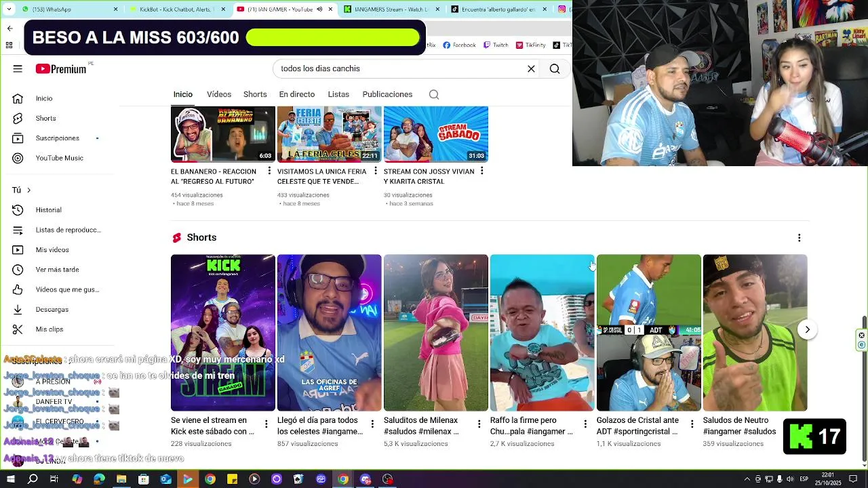Image resolution: width=868 pixels, height=488 pixels.
Task: Open the TikFinity bookmark
Action: coord(530,45)
